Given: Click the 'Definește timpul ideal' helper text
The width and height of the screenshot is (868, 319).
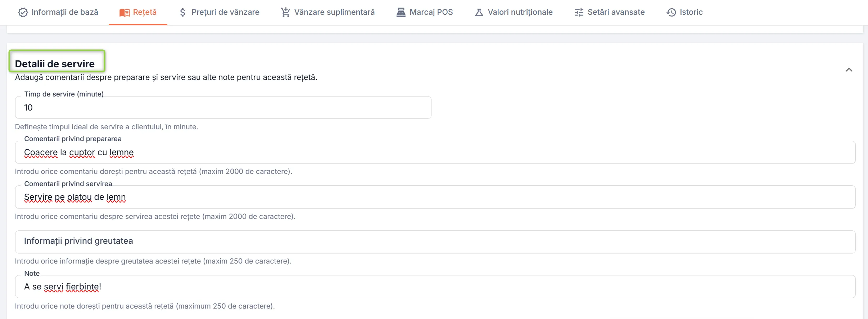Looking at the screenshot, I should (107, 127).
